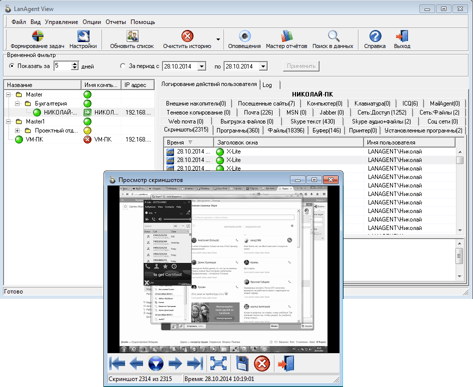
Task: Click yellow status icon of Проектный отдел
Action: 87,131
